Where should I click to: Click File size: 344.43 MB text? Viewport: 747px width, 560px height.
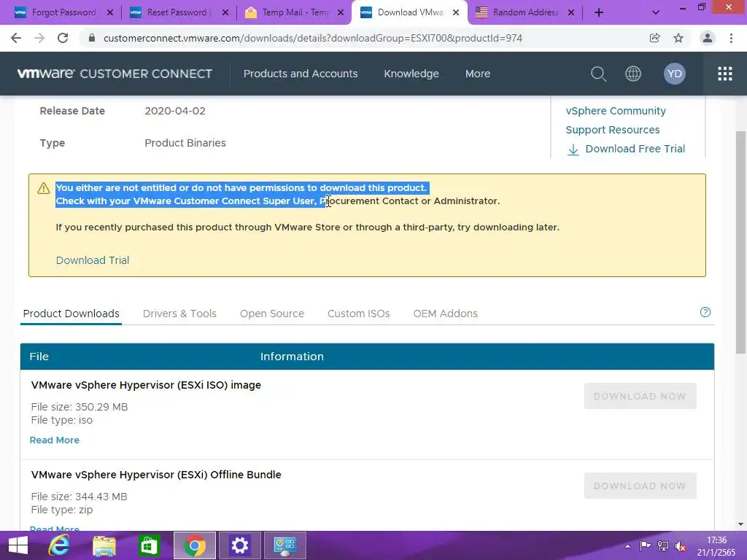[79, 496]
